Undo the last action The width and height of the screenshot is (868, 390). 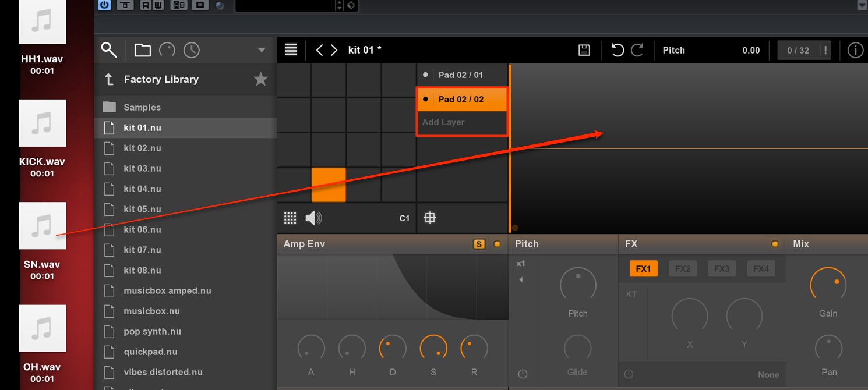[618, 50]
